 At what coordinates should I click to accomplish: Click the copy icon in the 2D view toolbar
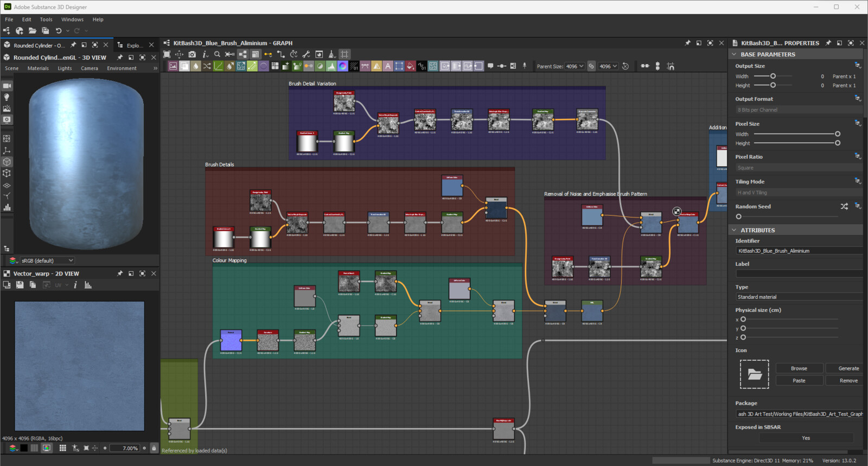tap(33, 285)
